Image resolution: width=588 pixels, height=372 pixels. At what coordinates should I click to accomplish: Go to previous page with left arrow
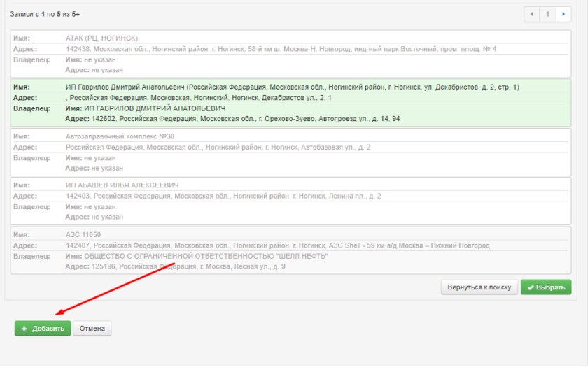[533, 14]
